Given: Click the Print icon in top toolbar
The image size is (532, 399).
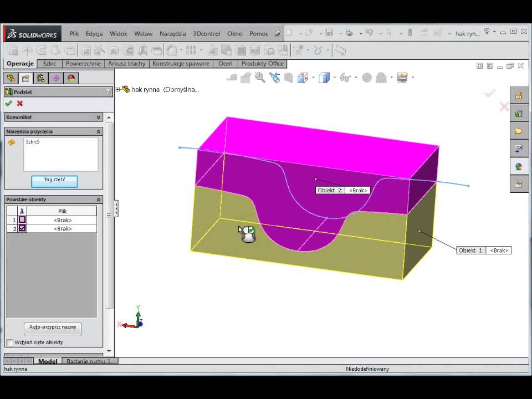Looking at the screenshot, I should click(x=349, y=33).
